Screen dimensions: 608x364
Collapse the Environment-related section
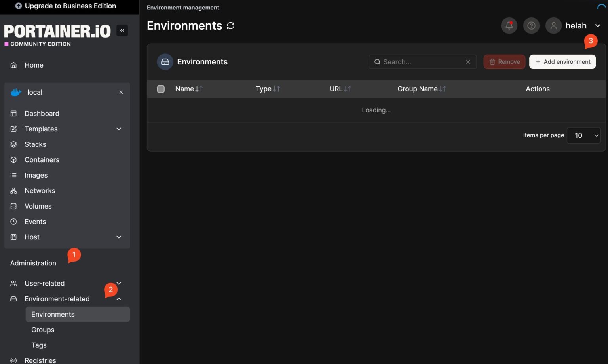pyautogui.click(x=119, y=299)
